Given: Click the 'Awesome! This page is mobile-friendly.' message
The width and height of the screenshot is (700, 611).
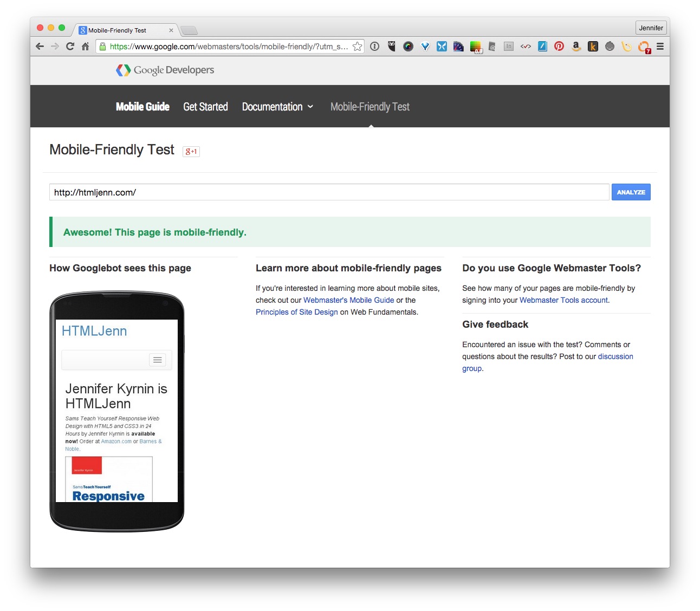Looking at the screenshot, I should [x=155, y=232].
